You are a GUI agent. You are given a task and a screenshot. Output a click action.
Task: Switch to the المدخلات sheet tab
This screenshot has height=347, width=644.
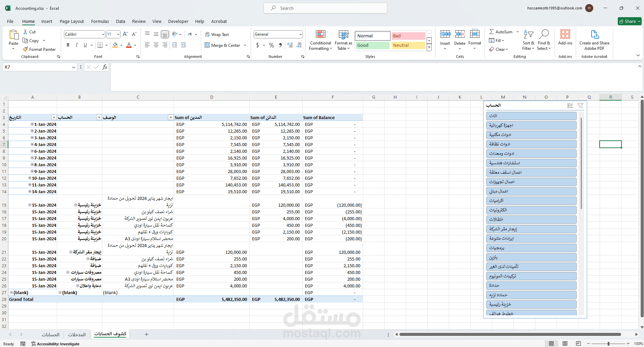pos(77,335)
